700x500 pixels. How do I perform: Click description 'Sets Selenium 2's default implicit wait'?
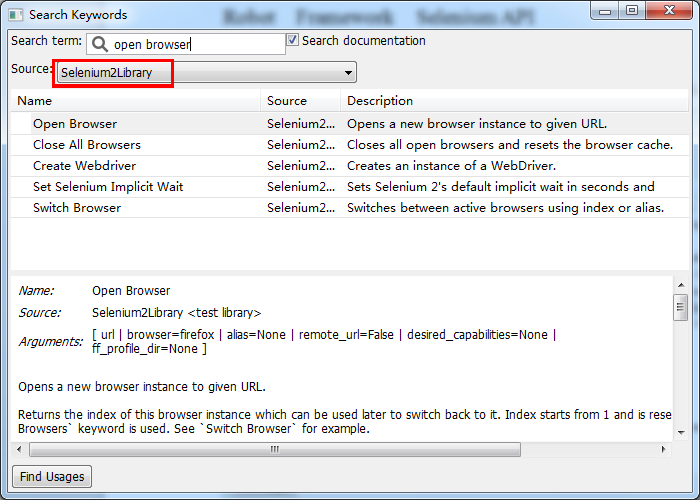click(x=500, y=187)
